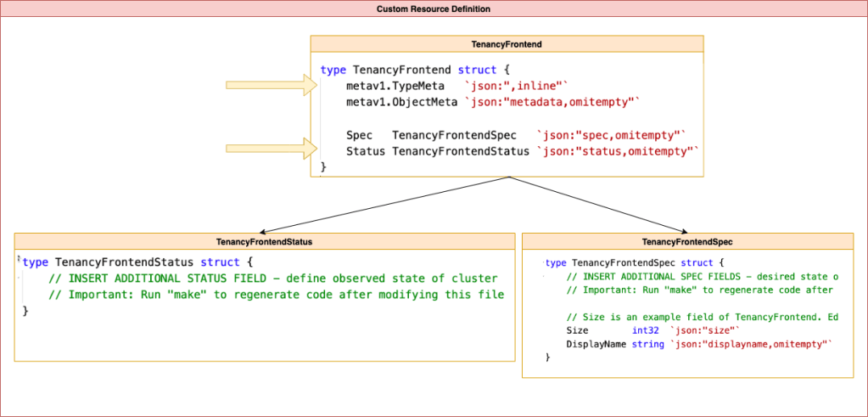Select the Custom Resource Definition title bar

434,8
